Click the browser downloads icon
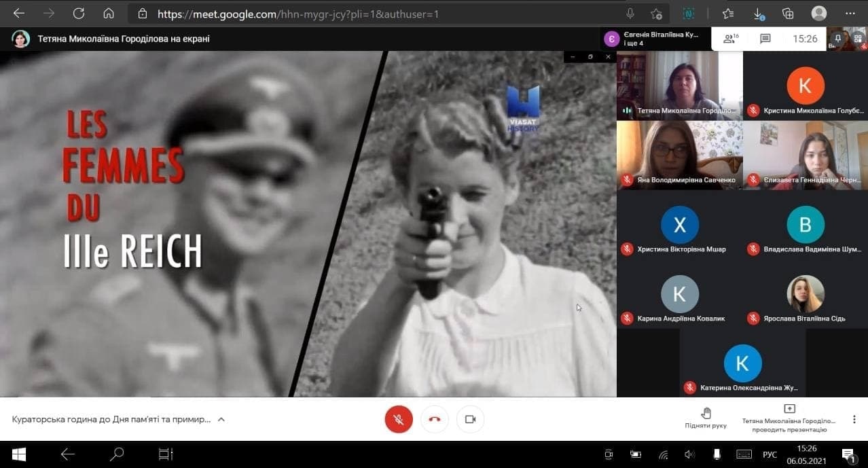The height and width of the screenshot is (468, 868). point(759,14)
